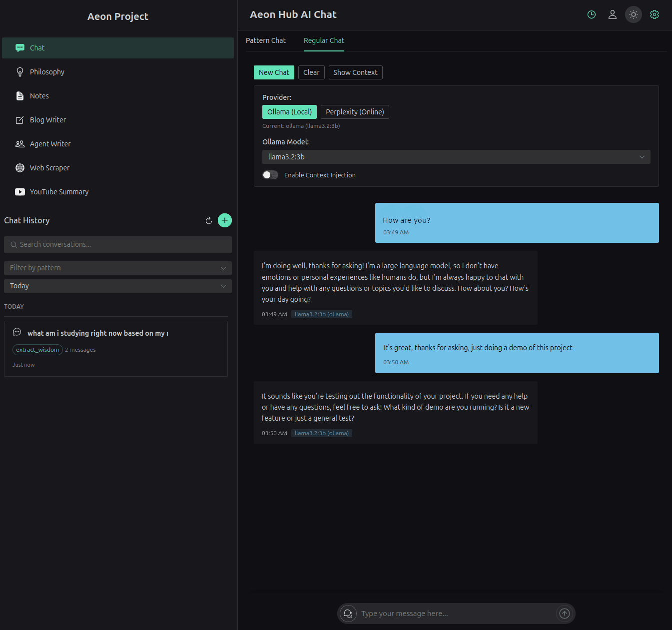Switch theme using the sun icon
The image size is (672, 630).
633,14
